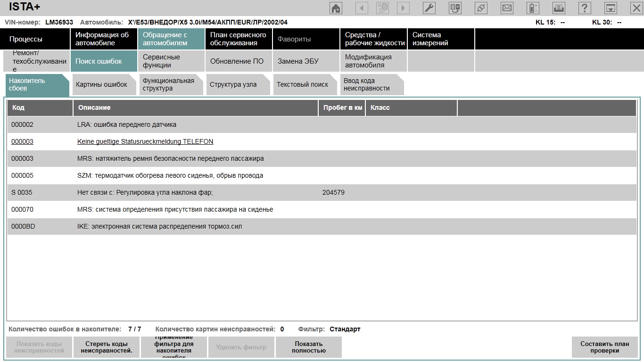Click the back arrow navigation icon
644x362 pixels.
click(x=362, y=8)
